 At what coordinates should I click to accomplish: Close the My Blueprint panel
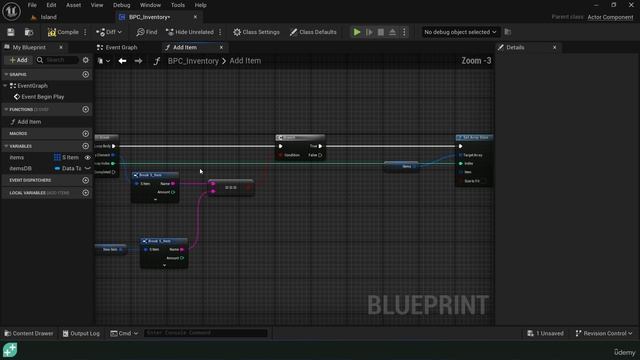61,47
